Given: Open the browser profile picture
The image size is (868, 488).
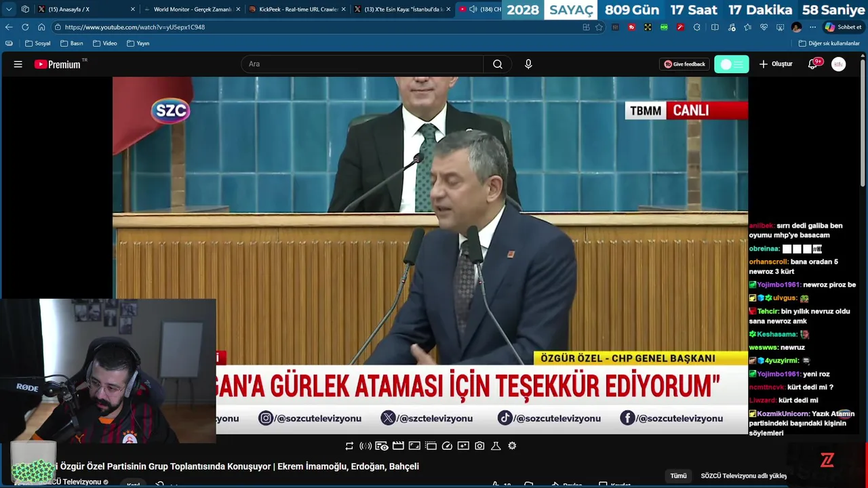Looking at the screenshot, I should coord(796,27).
